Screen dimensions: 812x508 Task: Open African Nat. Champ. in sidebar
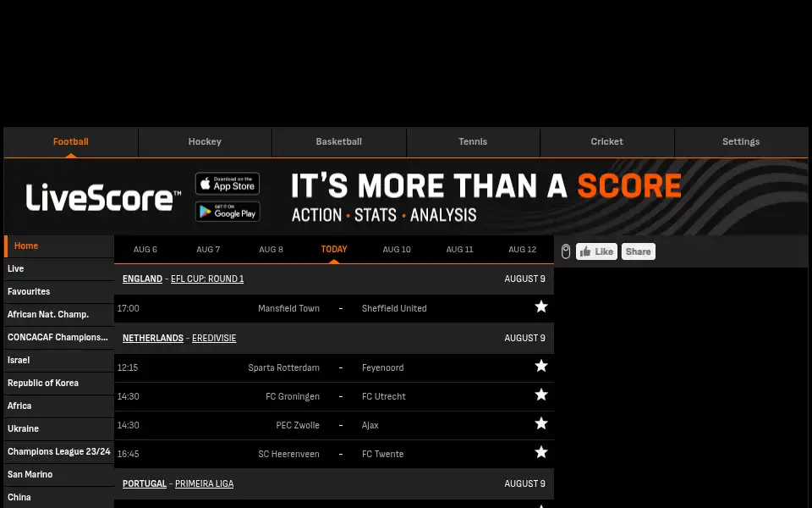tap(59, 315)
